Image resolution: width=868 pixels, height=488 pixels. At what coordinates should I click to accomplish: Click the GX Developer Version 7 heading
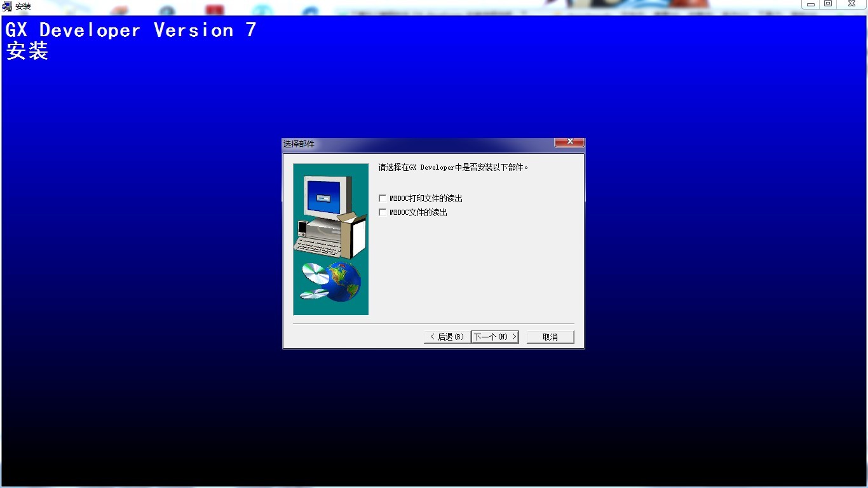[x=131, y=30]
